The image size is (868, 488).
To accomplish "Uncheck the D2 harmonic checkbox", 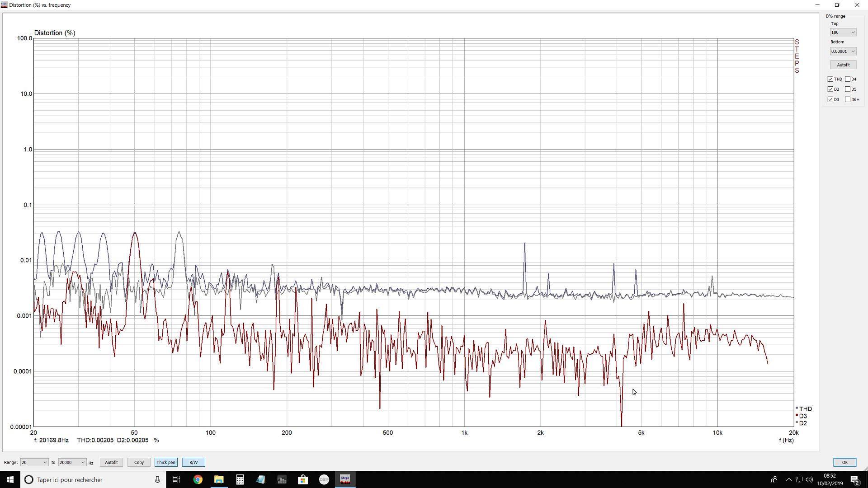I will [830, 89].
